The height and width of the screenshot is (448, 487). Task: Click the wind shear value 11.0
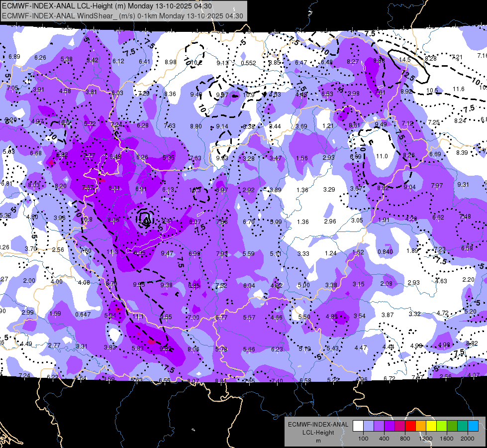point(382,156)
